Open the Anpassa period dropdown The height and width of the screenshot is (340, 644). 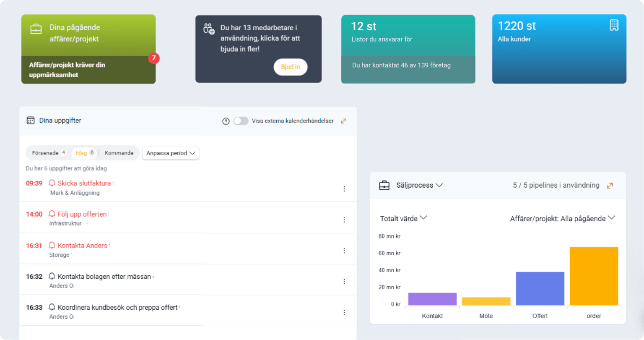[x=171, y=153]
